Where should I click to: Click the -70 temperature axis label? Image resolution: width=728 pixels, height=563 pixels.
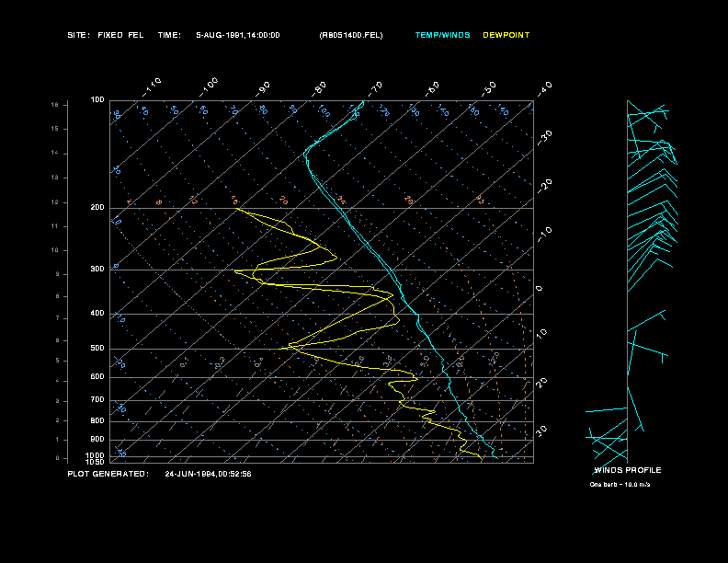[375, 88]
